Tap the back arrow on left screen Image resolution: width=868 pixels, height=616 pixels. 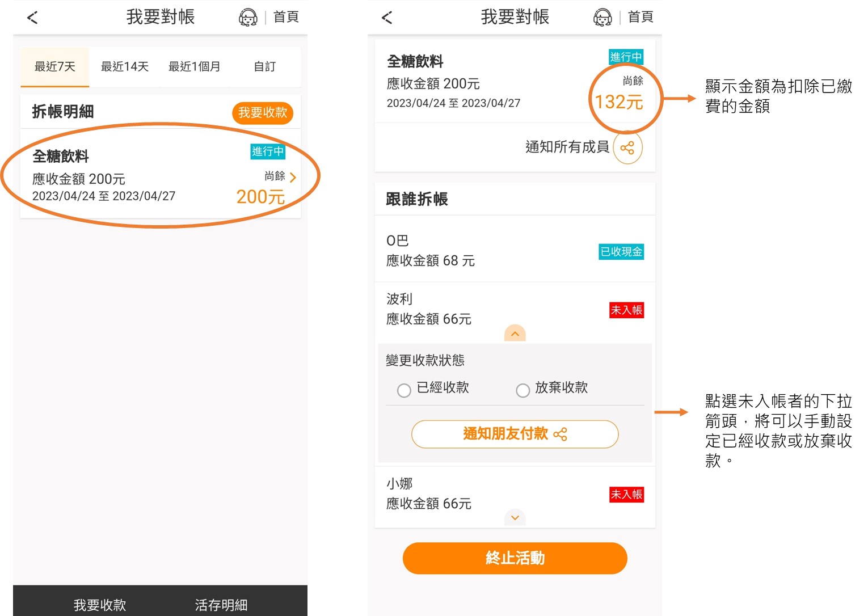pos(32,18)
